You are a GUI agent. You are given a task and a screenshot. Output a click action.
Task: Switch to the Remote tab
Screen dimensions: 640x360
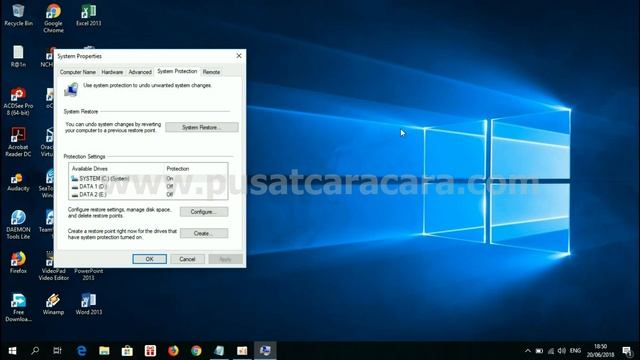pyautogui.click(x=211, y=72)
